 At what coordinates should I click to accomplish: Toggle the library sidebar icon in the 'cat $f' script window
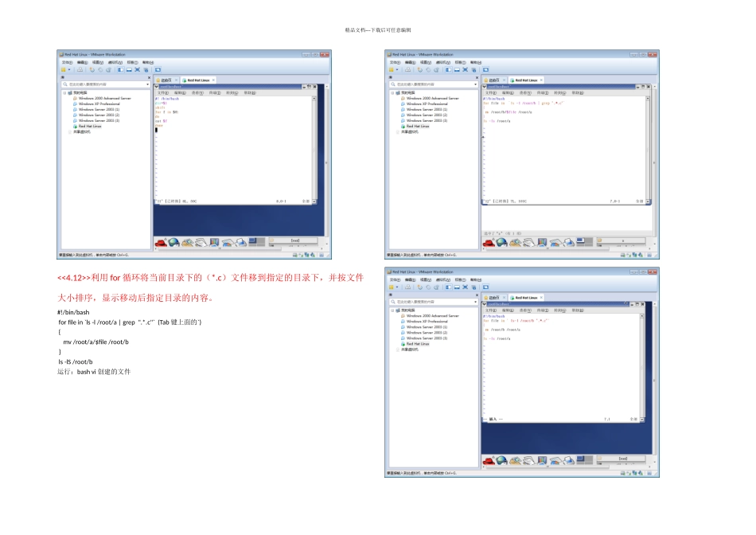tap(120, 70)
